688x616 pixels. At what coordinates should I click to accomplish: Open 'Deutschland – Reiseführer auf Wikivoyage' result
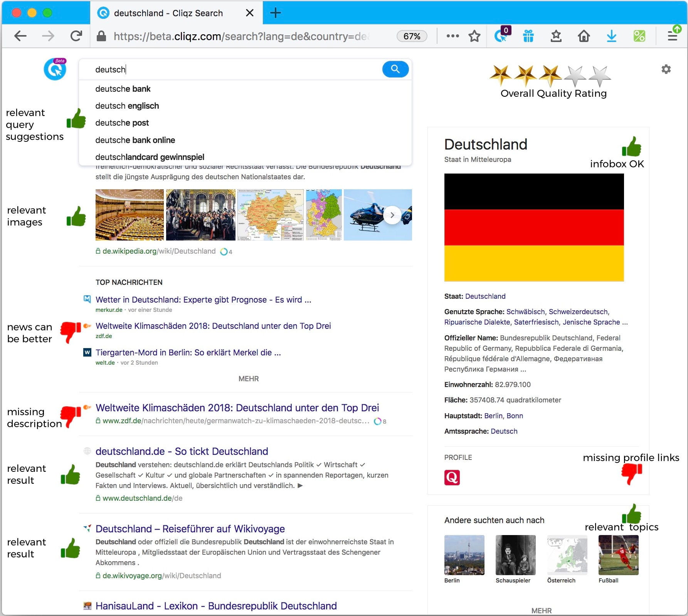[x=190, y=529]
